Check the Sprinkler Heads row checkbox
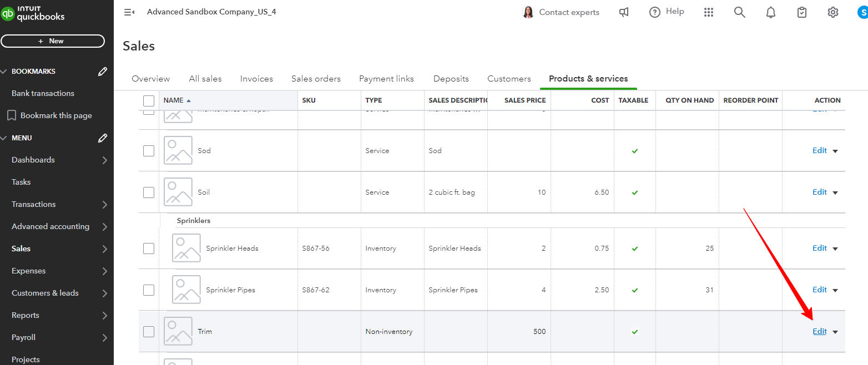 click(149, 249)
